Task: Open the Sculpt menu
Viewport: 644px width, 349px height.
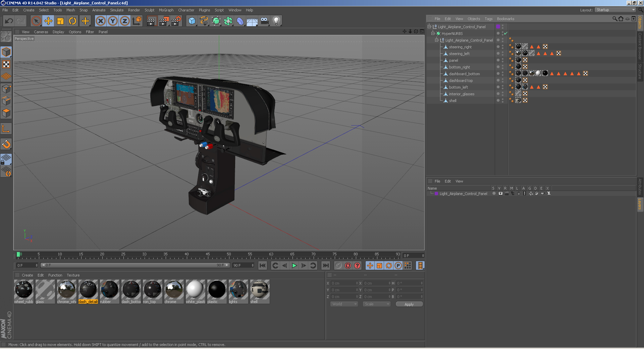Action: coord(149,10)
